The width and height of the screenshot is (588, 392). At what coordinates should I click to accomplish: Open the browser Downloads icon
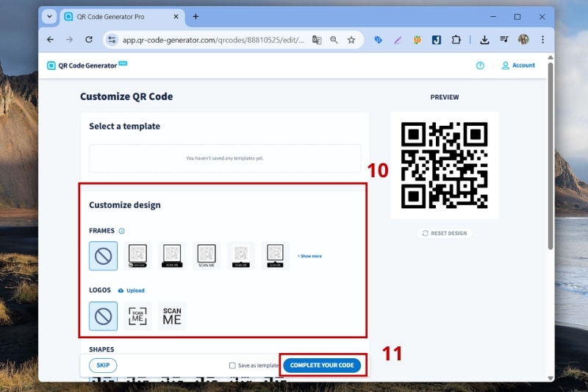click(x=484, y=40)
